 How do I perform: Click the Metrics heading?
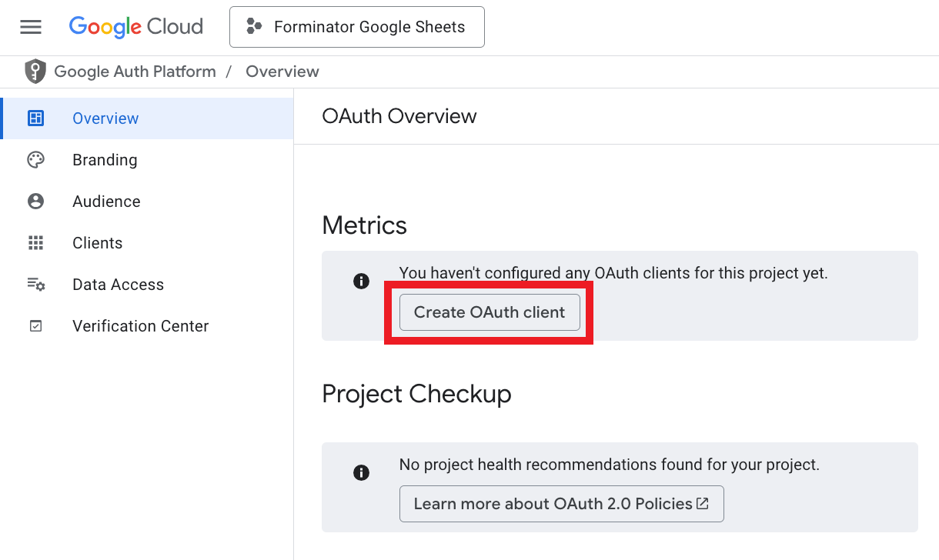pos(365,225)
